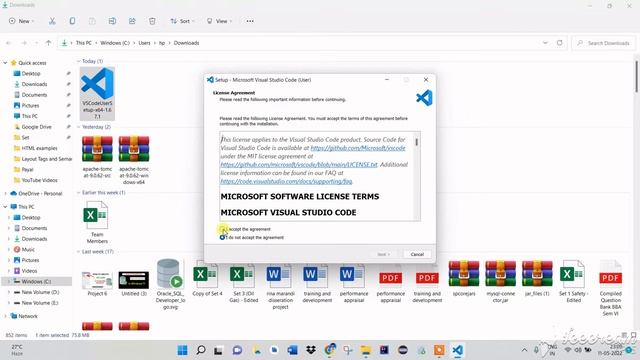The height and width of the screenshot is (360, 640).
Task: Select the Oracle_SQL_Developer_logo.svg file
Action: click(x=170, y=284)
